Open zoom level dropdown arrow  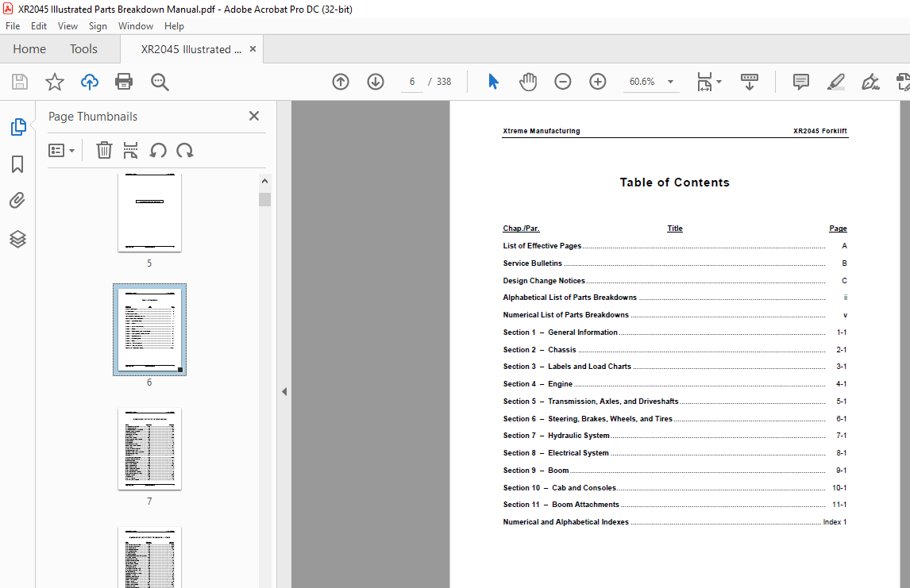(x=670, y=82)
